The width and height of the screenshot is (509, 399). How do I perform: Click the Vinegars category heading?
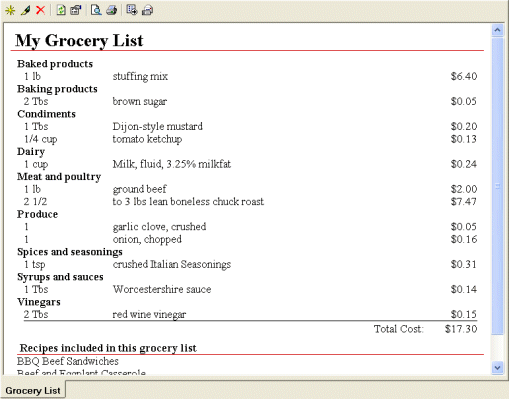coord(39,302)
